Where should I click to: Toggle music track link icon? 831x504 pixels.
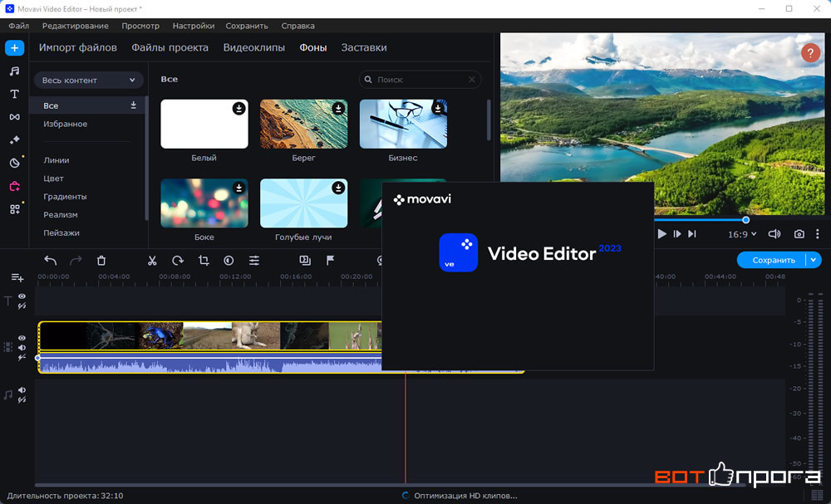[22, 400]
